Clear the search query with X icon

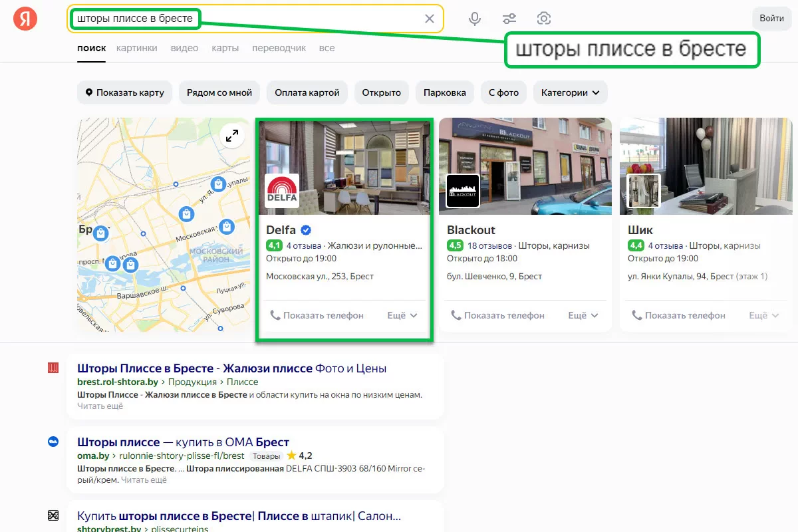[x=430, y=19]
